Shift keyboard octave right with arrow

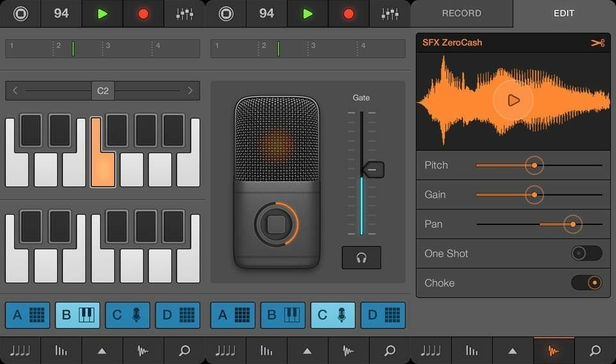(190, 91)
